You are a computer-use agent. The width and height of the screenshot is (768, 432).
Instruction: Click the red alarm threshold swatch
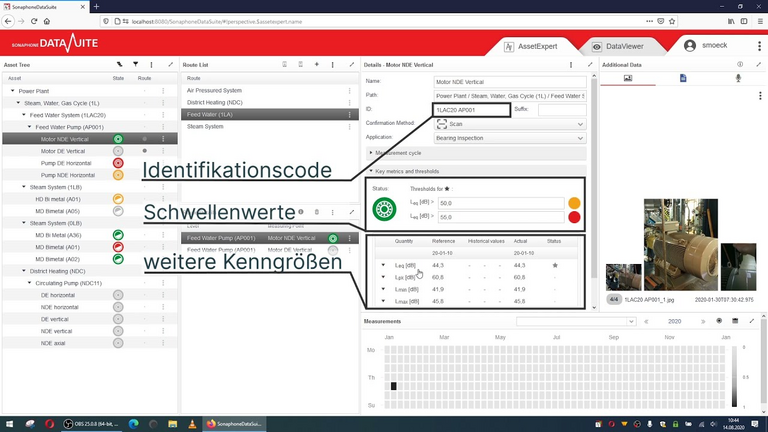point(574,217)
